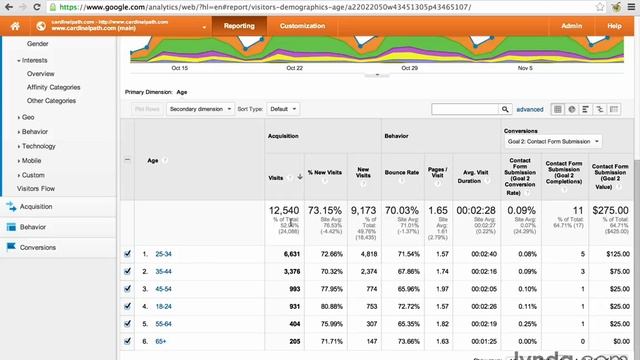
Task: Click the 25-34 age link
Action: 163,254
